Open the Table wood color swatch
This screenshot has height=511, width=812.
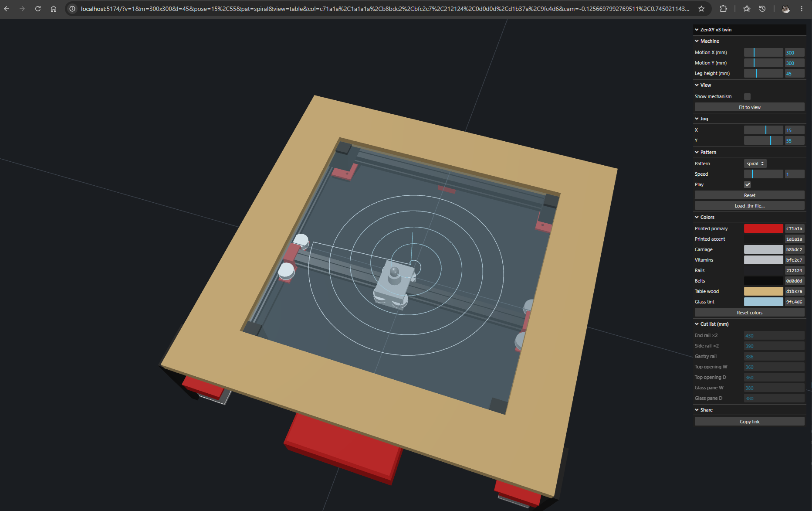point(763,291)
